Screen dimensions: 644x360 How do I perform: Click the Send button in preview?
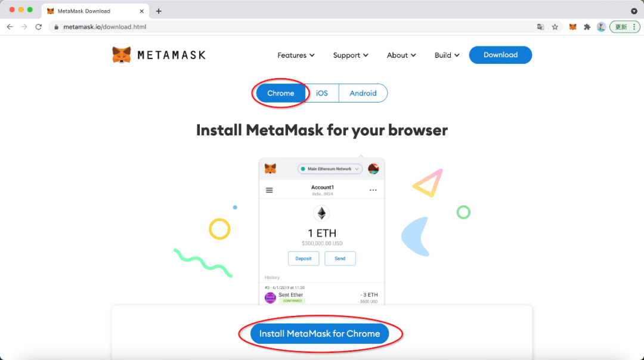pos(340,259)
